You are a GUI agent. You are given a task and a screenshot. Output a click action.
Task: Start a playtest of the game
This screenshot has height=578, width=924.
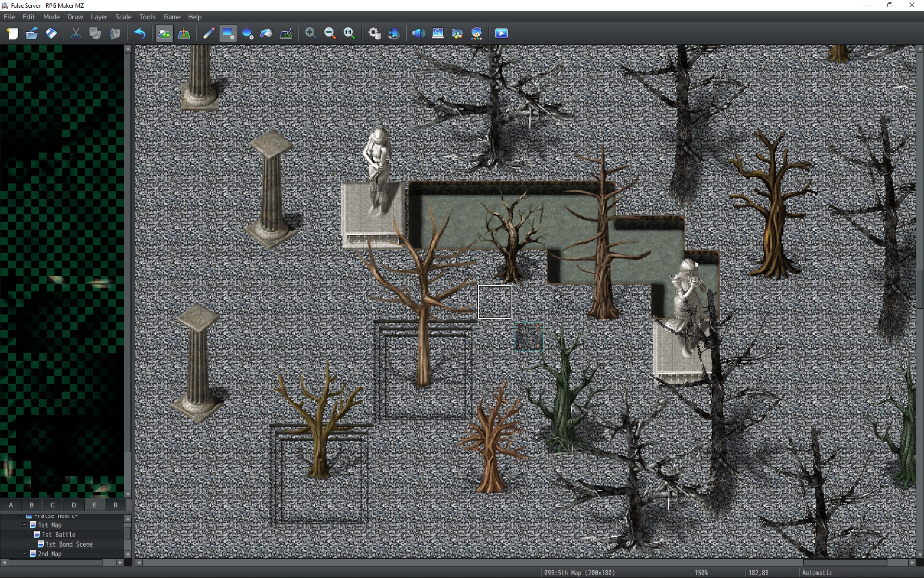[500, 33]
